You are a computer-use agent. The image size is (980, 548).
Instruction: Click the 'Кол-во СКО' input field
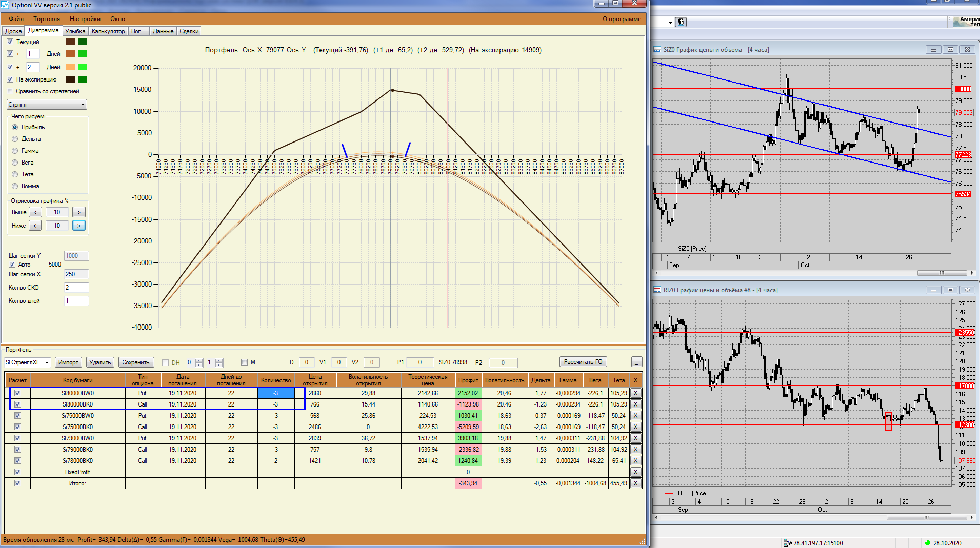[76, 288]
